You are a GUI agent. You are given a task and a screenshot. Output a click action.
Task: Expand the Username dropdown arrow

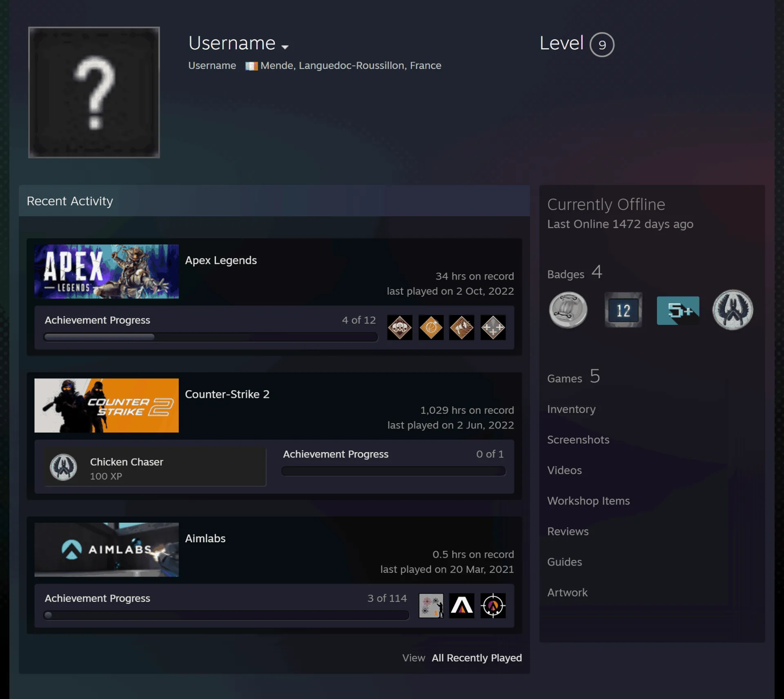[285, 47]
